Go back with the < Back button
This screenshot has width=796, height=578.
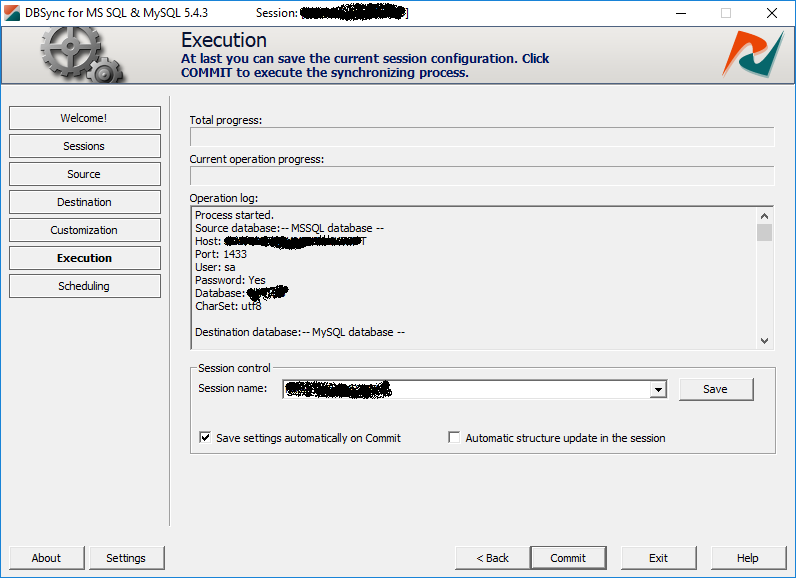pos(492,558)
